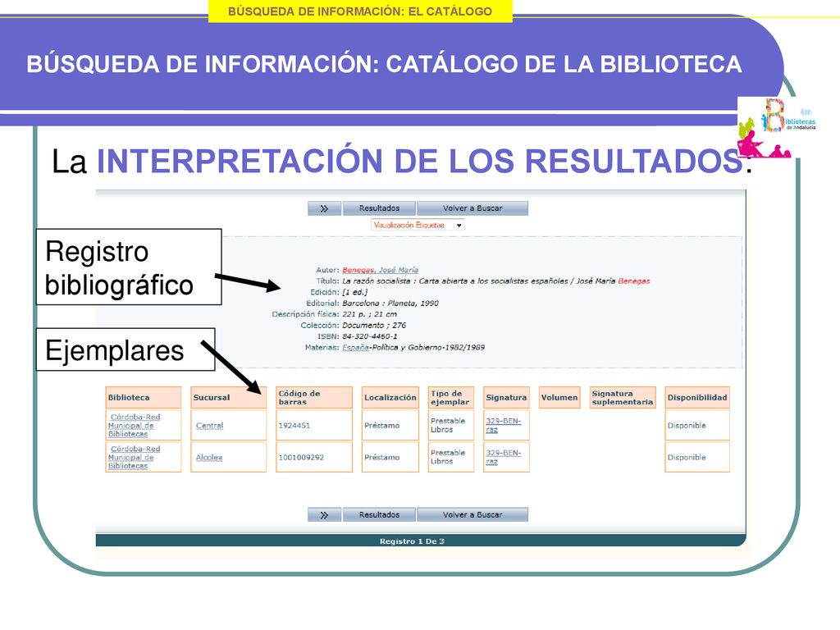Click the top double-arrow next record button
The image size is (840, 630).
pos(324,208)
